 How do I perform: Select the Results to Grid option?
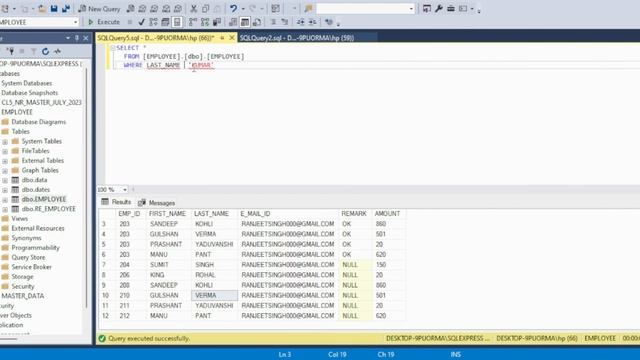(245, 22)
